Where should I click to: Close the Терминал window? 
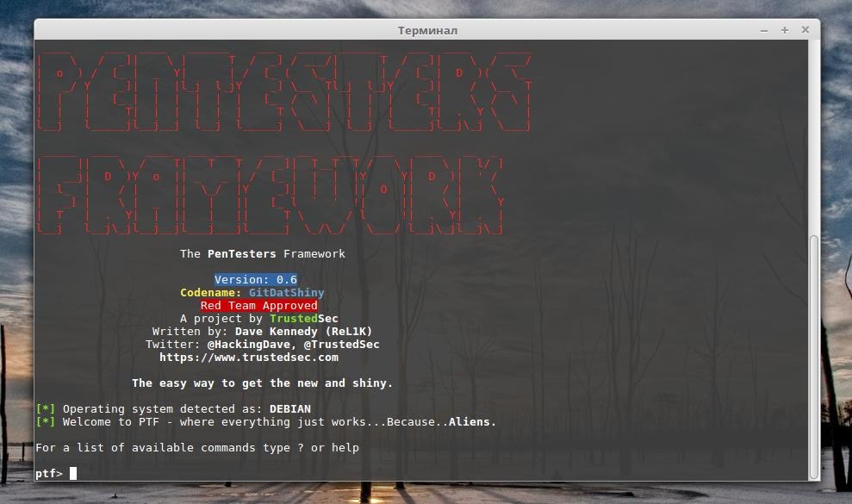point(805,30)
